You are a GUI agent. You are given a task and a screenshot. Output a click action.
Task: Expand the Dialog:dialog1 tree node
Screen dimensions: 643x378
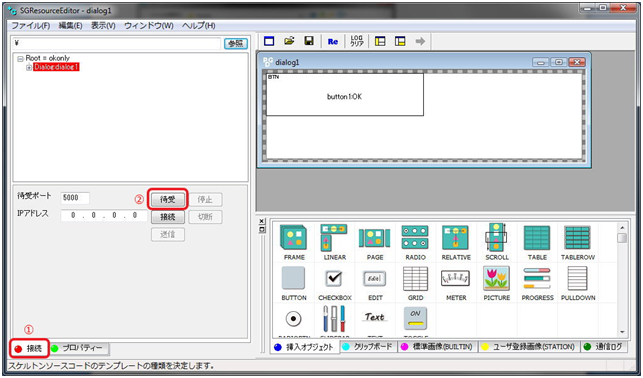pyautogui.click(x=29, y=68)
